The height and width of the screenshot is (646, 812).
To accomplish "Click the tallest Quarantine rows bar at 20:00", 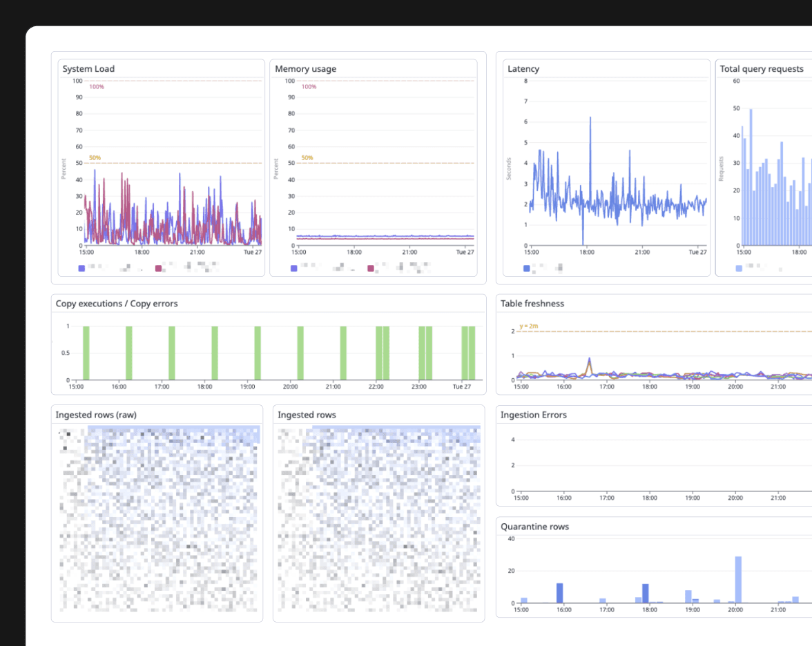I will tap(738, 580).
